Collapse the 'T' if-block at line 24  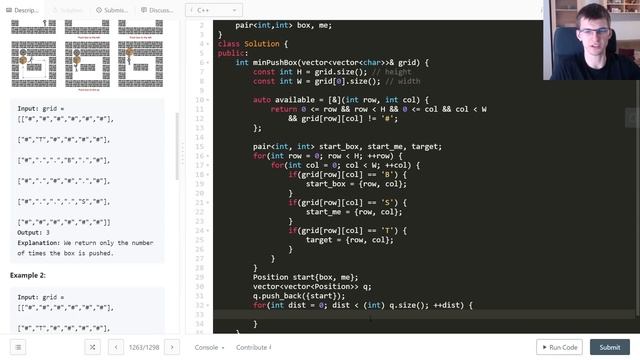207,231
